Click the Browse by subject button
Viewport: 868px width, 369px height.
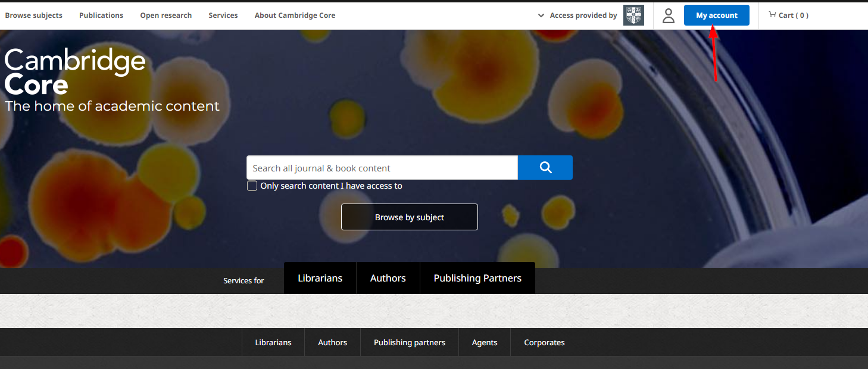point(410,217)
